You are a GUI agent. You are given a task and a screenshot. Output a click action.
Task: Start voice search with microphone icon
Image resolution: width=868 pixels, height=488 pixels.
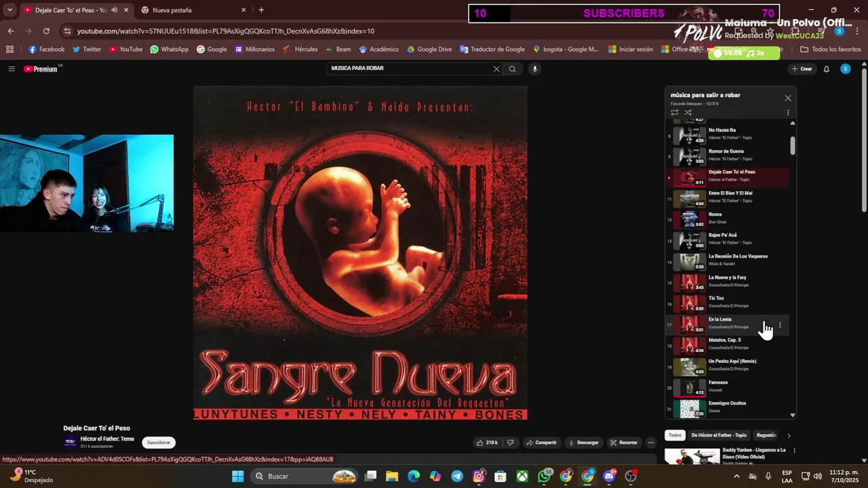[534, 68]
